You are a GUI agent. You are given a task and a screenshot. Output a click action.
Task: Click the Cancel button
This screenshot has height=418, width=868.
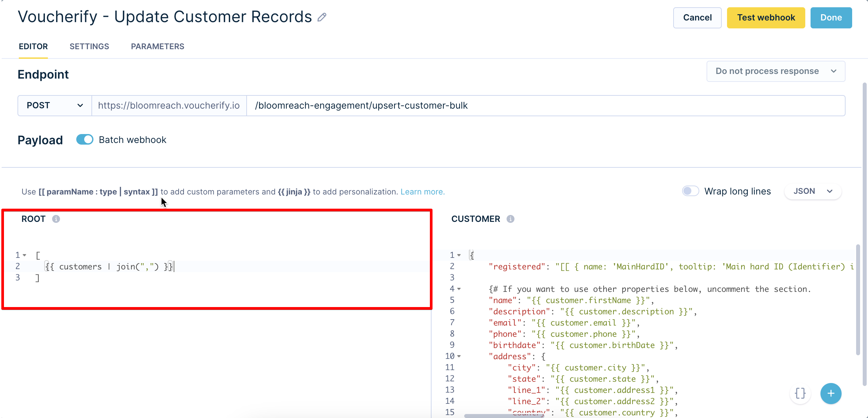(697, 17)
